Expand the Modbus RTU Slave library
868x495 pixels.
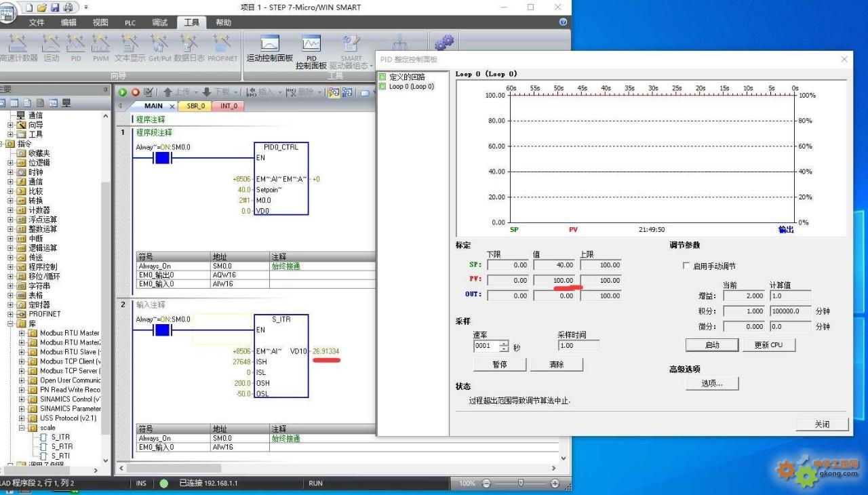[x=22, y=352]
